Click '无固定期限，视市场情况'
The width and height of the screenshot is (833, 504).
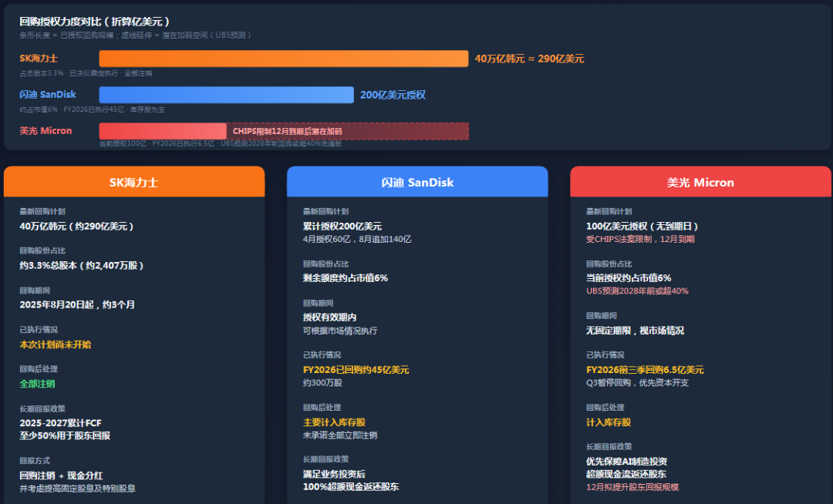coord(635,330)
